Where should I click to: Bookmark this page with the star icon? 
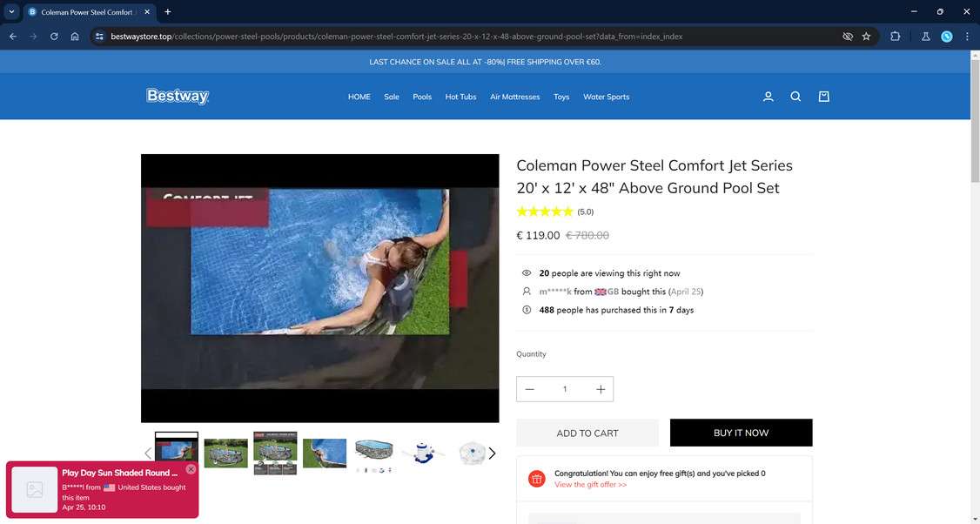coord(866,37)
